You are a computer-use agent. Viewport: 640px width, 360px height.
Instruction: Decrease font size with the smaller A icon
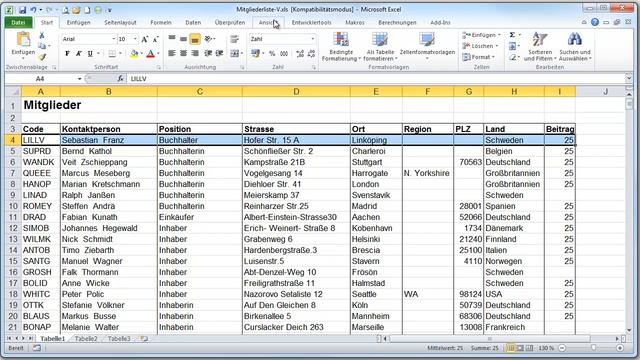click(156, 39)
